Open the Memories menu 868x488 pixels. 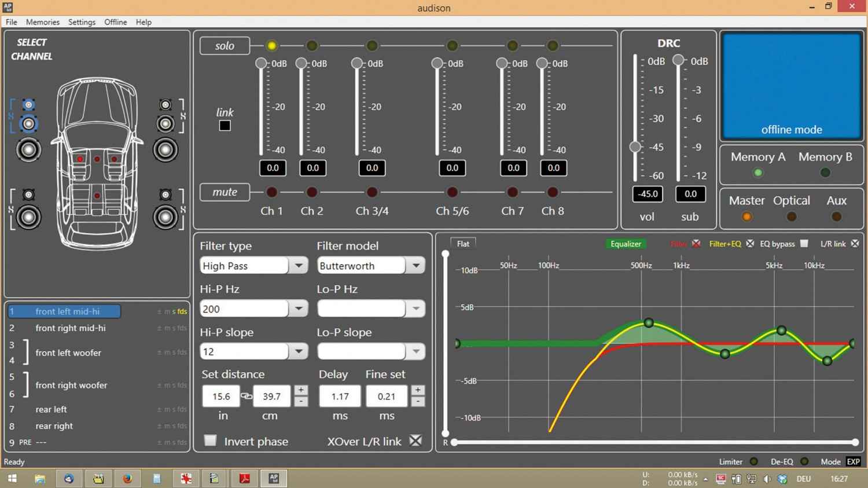pyautogui.click(x=43, y=22)
